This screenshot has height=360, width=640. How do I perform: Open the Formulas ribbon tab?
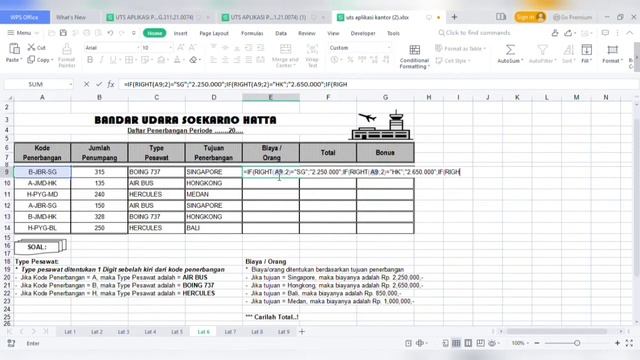click(x=252, y=33)
